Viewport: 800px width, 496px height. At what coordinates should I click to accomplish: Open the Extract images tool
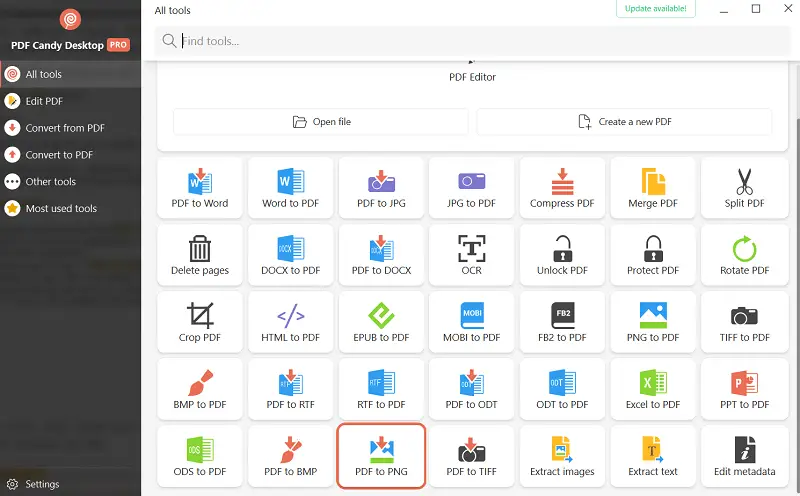click(x=562, y=456)
